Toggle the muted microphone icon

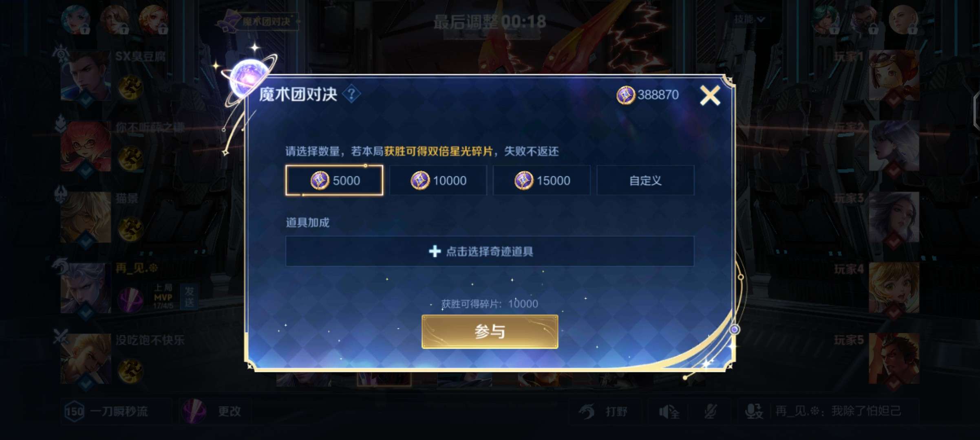pos(711,412)
